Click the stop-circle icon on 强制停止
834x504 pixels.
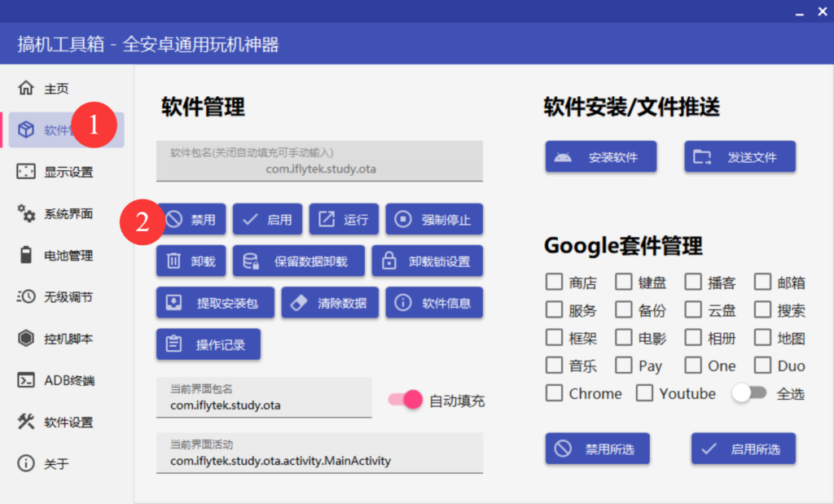click(x=402, y=219)
